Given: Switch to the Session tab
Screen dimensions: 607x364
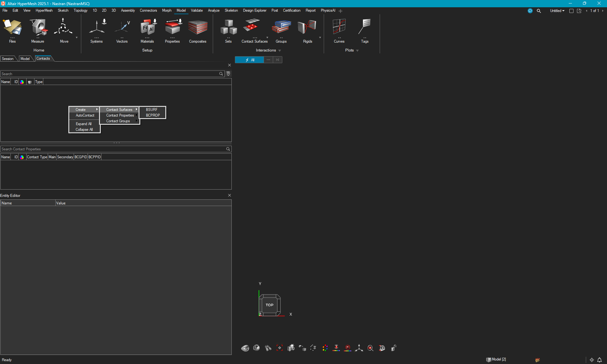Looking at the screenshot, I should coord(8,59).
